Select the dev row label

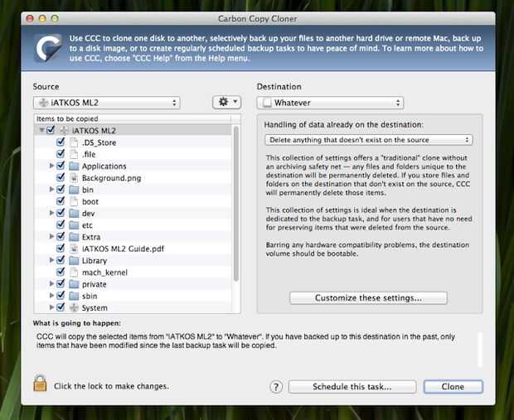click(88, 214)
